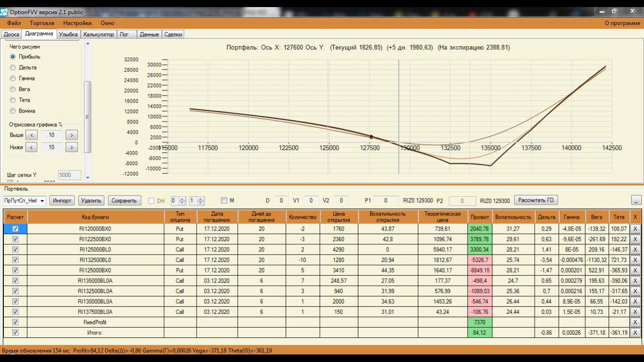Screen dimensions: 644x362
Task: Enable the M checkbox
Action: (224, 200)
